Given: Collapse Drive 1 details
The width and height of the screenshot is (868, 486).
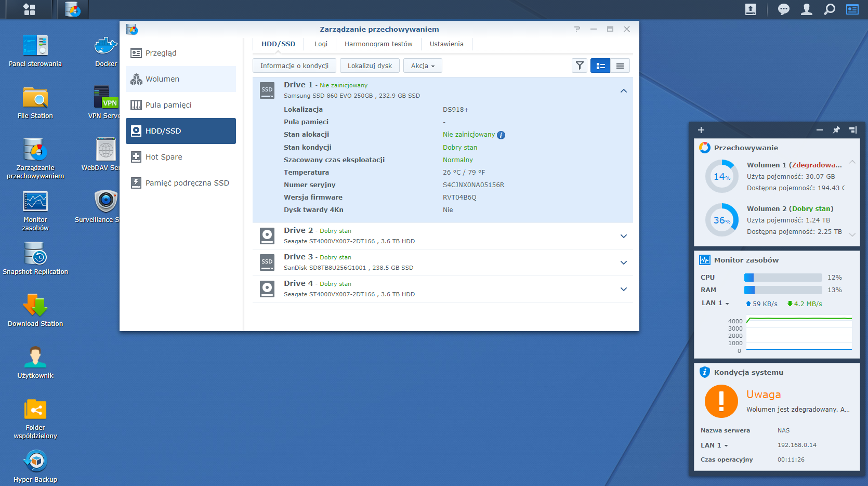Looking at the screenshot, I should pos(624,91).
